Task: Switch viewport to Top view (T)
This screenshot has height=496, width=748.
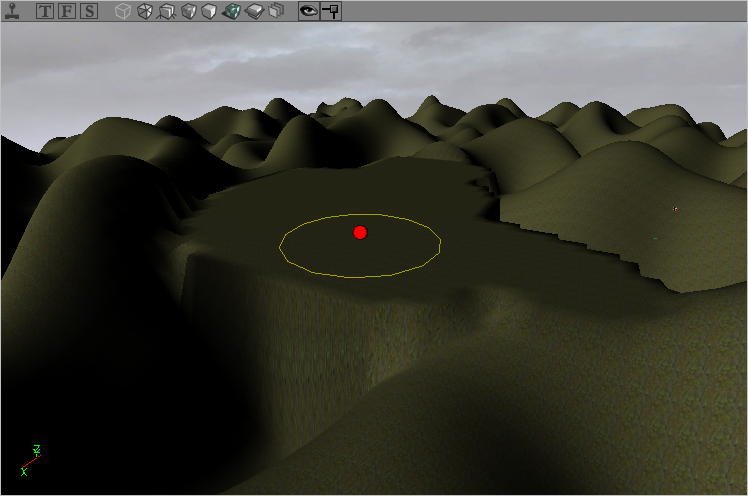Action: point(45,12)
